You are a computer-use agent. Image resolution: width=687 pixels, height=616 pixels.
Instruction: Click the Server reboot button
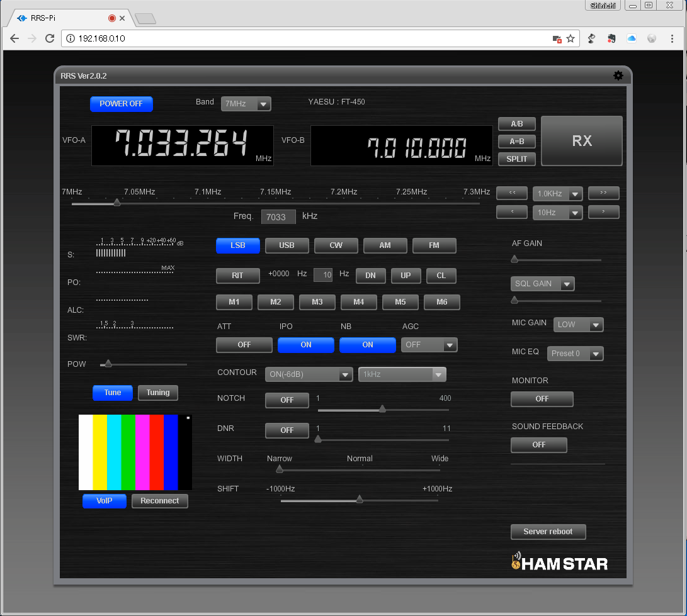548,532
